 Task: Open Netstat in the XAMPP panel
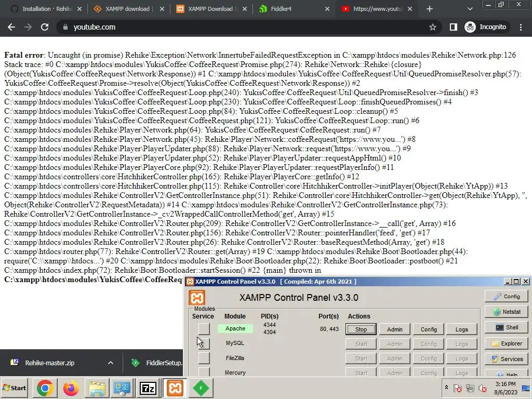click(506, 312)
